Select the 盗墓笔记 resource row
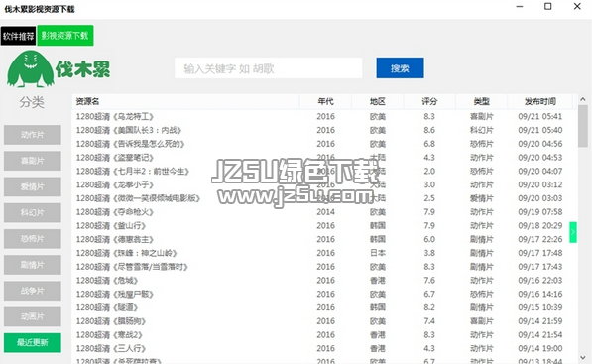Viewport: 592px width, 364px height. [x=324, y=158]
